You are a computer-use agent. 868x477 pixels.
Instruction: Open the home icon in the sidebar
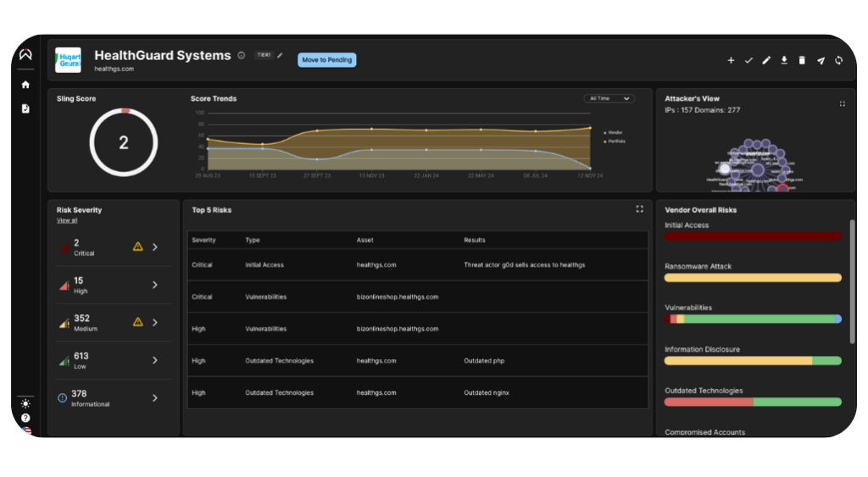tap(25, 85)
